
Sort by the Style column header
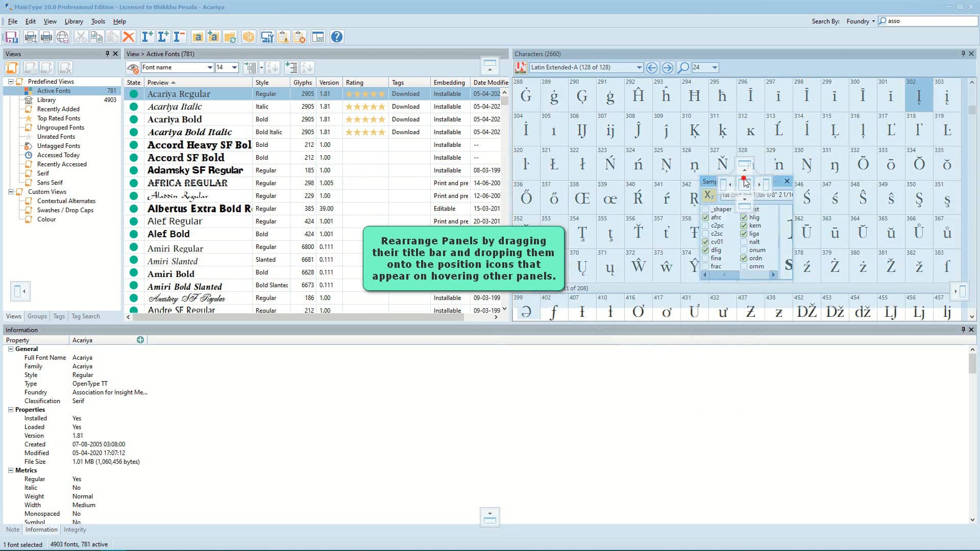(271, 83)
